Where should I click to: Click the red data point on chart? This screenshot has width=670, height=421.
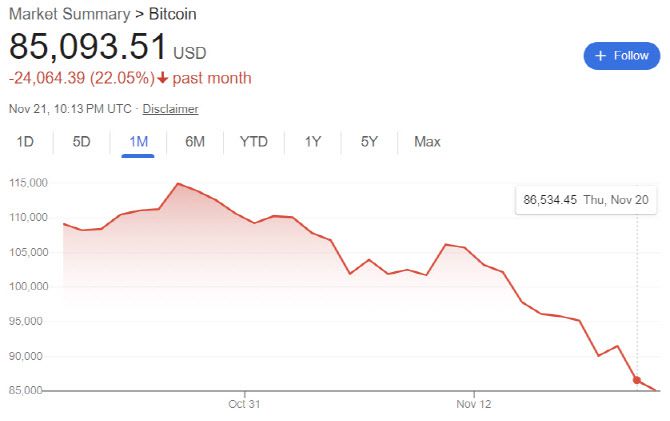pyautogui.click(x=637, y=380)
